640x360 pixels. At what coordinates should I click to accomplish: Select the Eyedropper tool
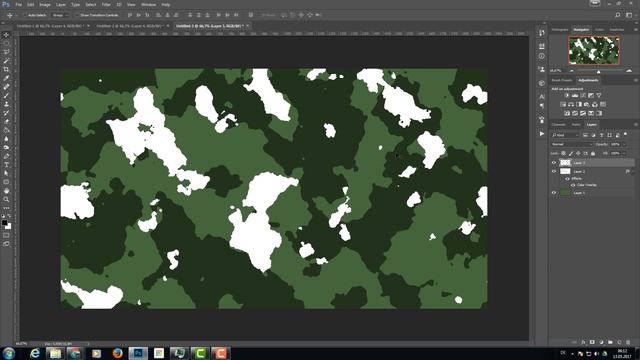[x=6, y=78]
